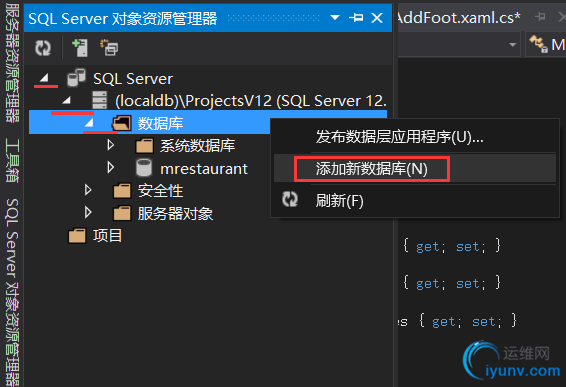
Task: Toggle auto-hide pin on SQL Server panel
Action: click(x=356, y=17)
